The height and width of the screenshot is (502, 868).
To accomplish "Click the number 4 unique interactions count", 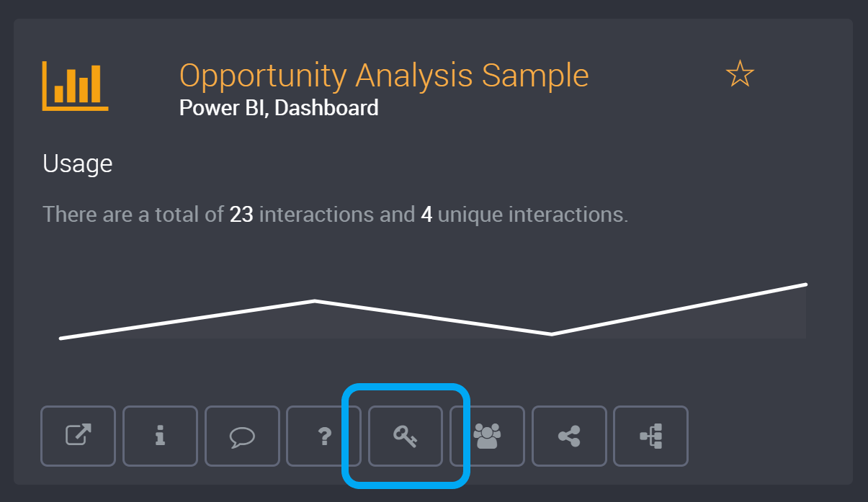I will 426,215.
